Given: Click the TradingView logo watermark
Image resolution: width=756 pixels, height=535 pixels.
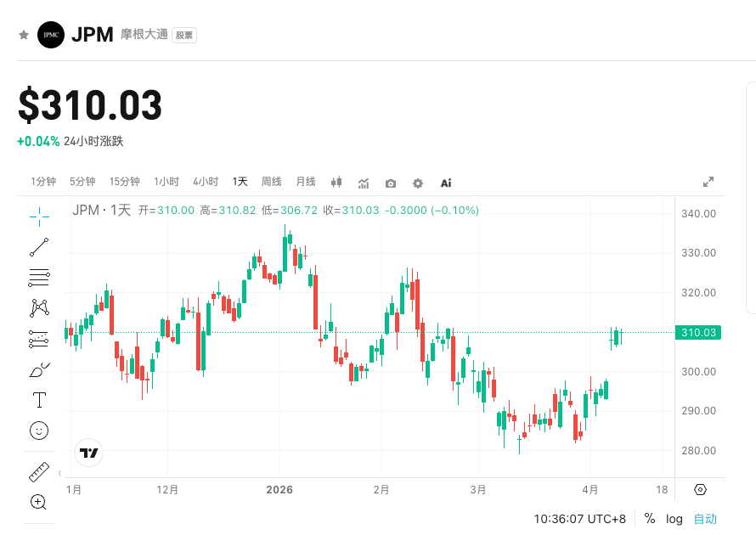Looking at the screenshot, I should point(87,453).
